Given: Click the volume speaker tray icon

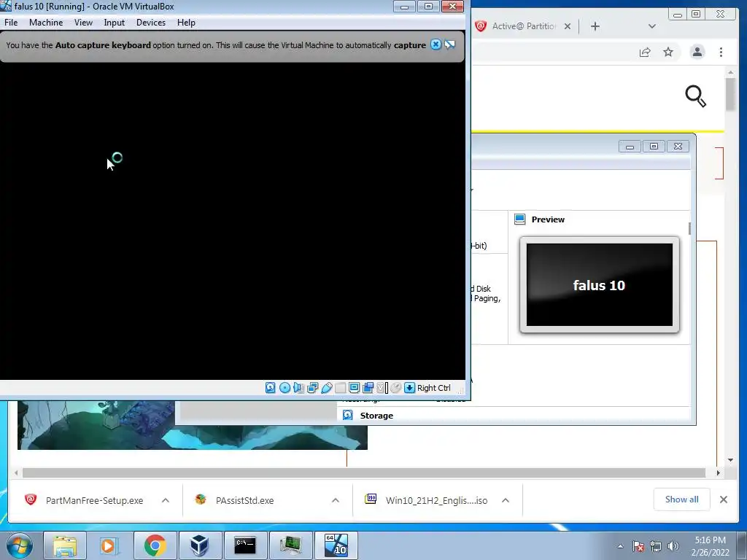Looking at the screenshot, I should tap(673, 546).
